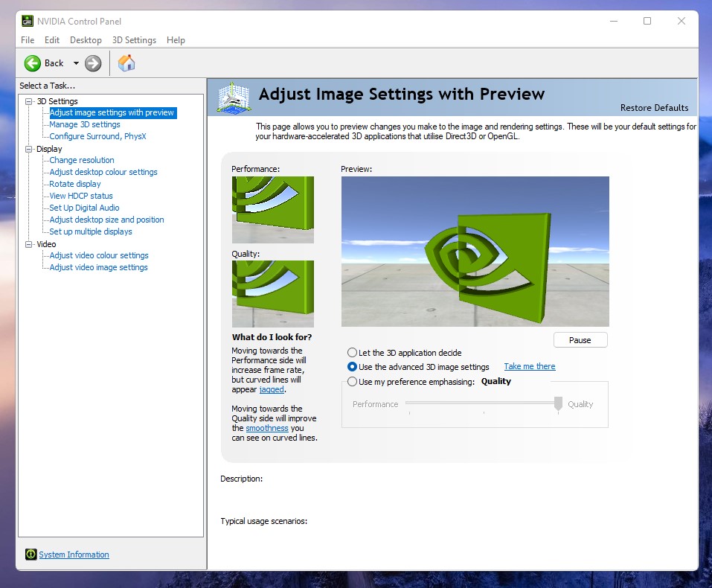Click the Adjust Image Settings header icon

click(x=234, y=98)
